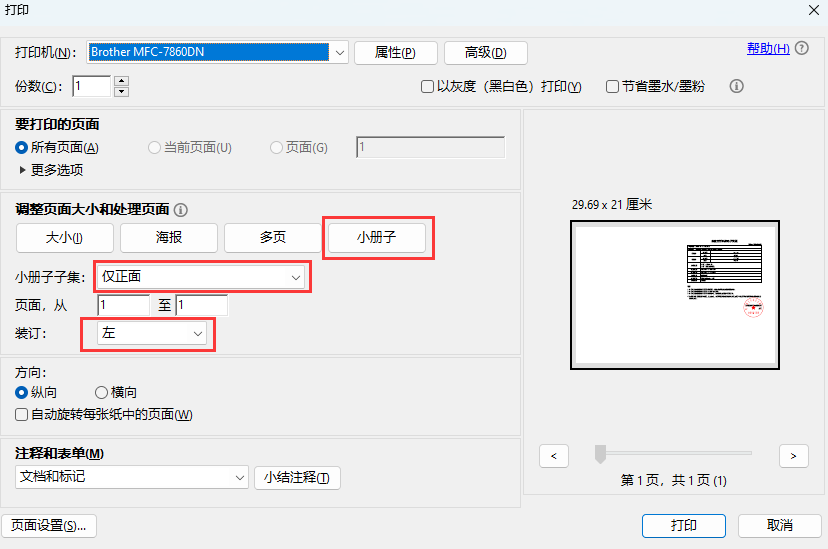This screenshot has width=828, height=549.
Task: Open the printer selection dropdown
Action: tap(339, 52)
